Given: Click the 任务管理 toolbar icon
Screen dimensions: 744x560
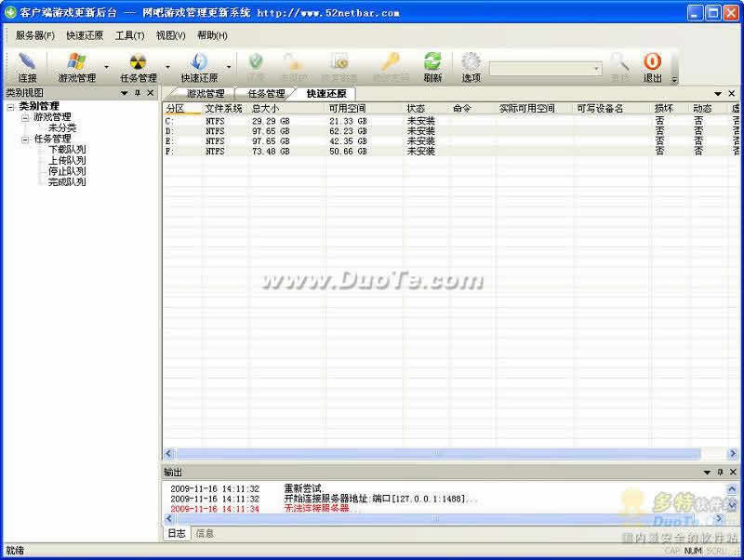Looking at the screenshot, I should click(x=138, y=67).
